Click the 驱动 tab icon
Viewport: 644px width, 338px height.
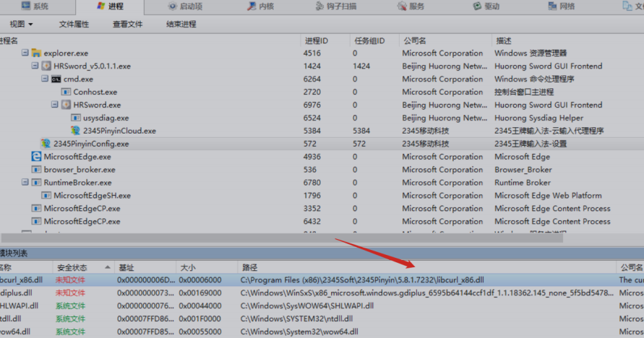477,6
